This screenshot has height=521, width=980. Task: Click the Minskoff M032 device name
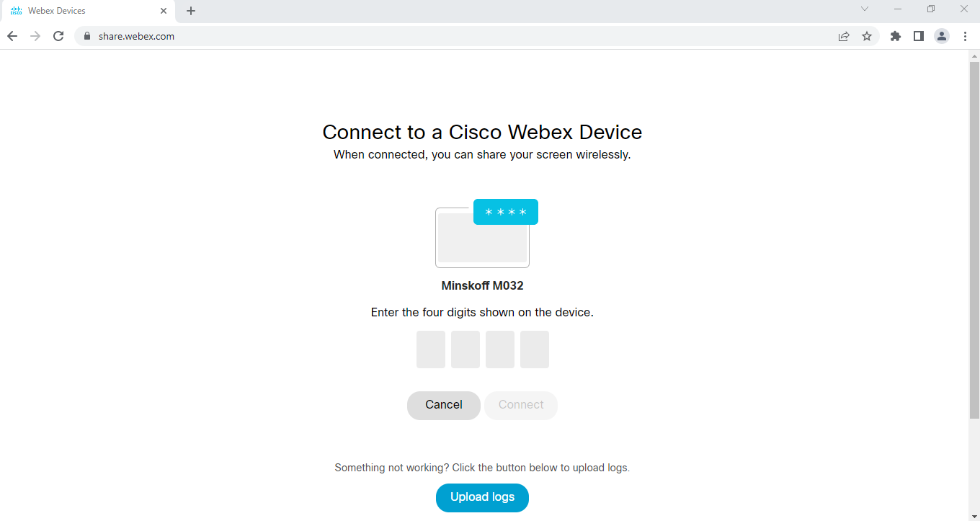click(x=482, y=285)
